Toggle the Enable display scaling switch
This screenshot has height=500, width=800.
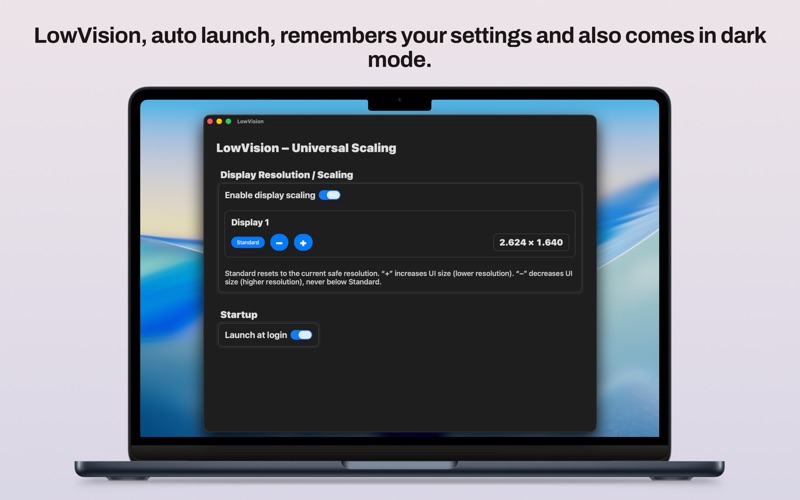[x=330, y=195]
